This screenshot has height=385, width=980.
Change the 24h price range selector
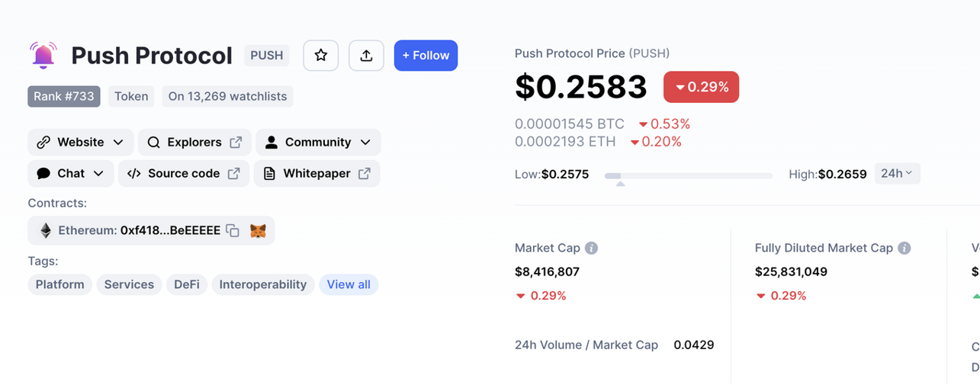tap(897, 174)
